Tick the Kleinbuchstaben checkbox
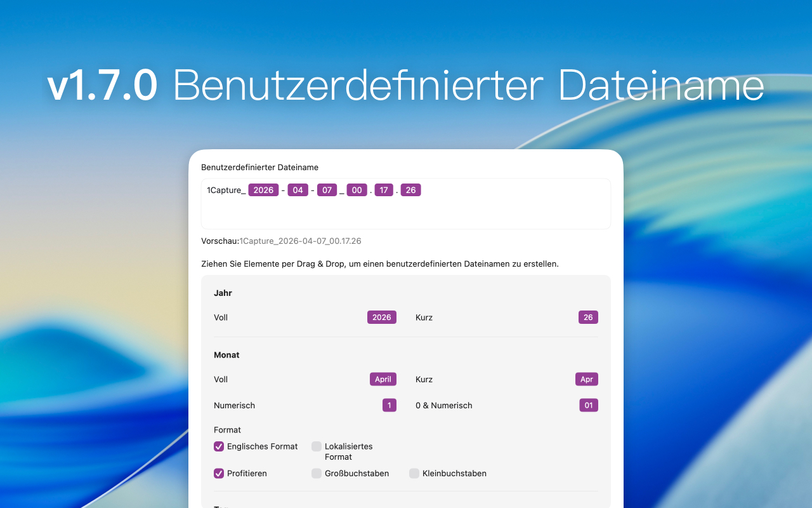 click(x=414, y=473)
